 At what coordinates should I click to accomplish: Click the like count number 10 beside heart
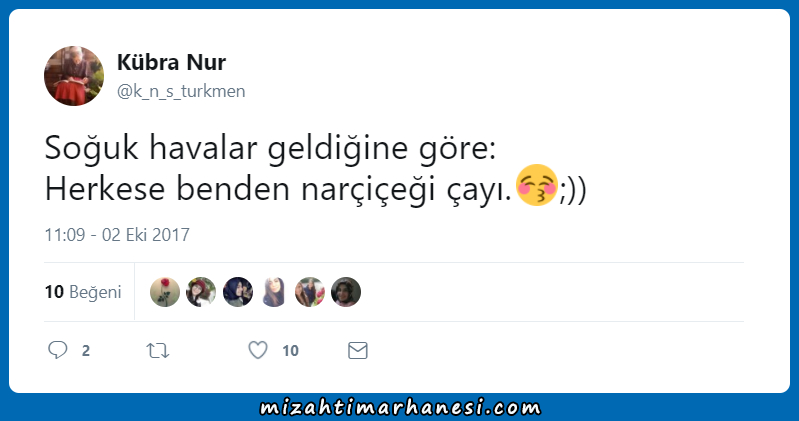pos(290,351)
